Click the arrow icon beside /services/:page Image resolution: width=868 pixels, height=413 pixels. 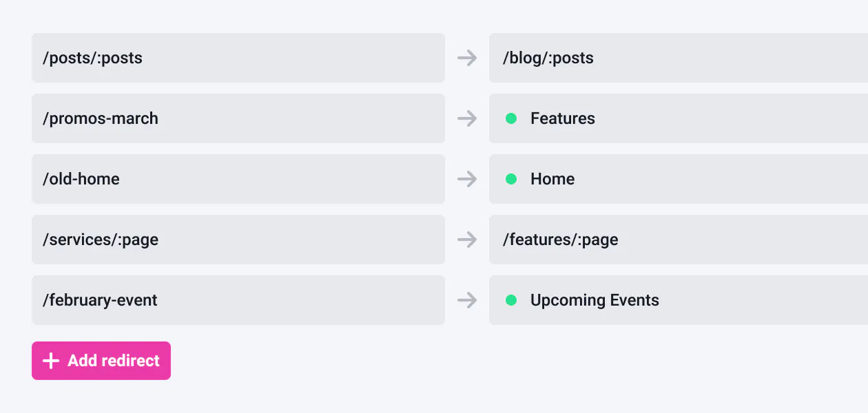[x=467, y=240]
